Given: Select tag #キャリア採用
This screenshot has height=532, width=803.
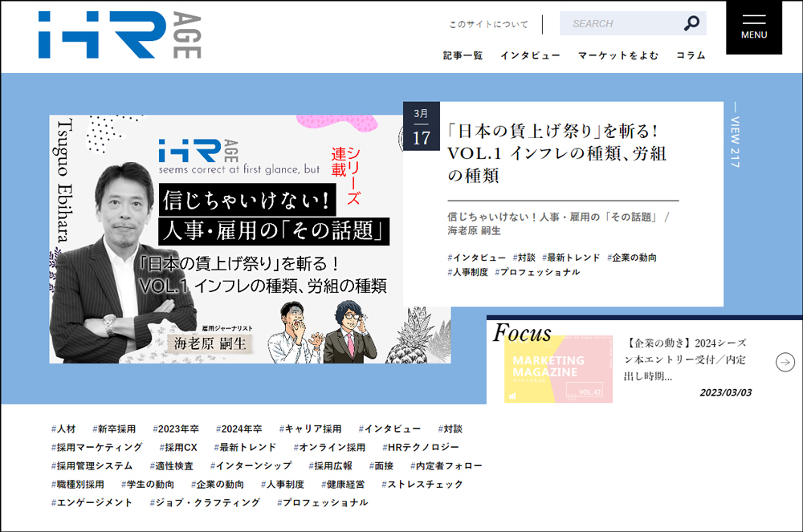Looking at the screenshot, I should (310, 428).
